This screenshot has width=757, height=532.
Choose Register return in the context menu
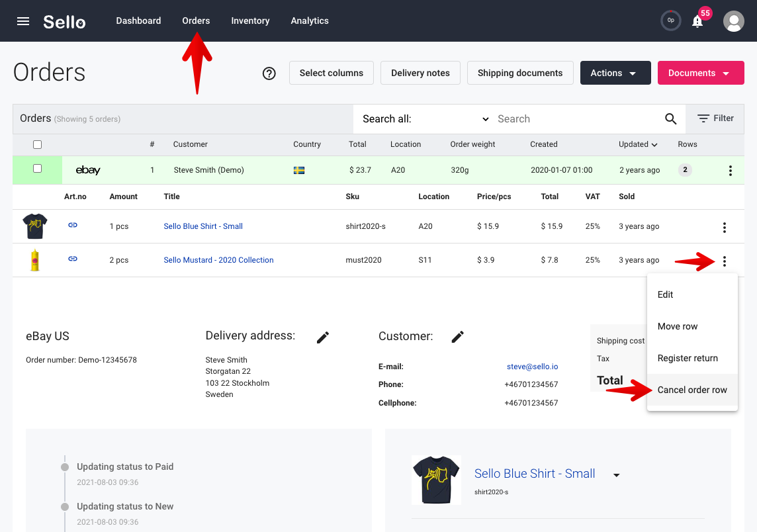pyautogui.click(x=692, y=358)
